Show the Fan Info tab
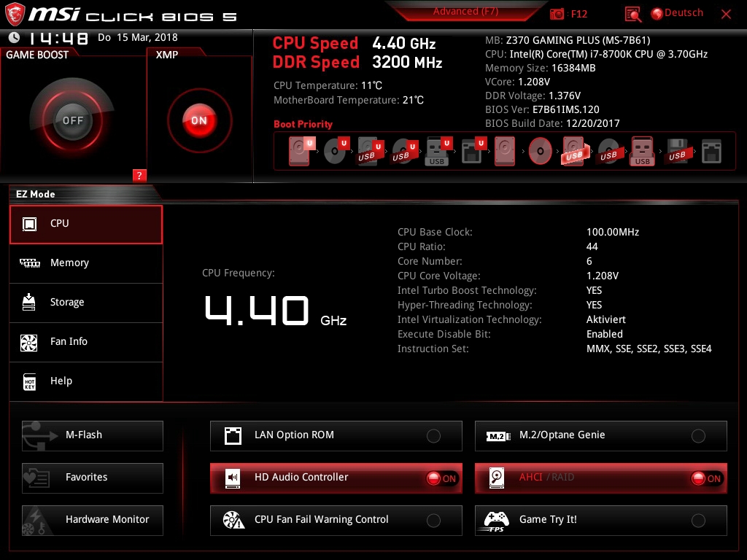 point(86,342)
